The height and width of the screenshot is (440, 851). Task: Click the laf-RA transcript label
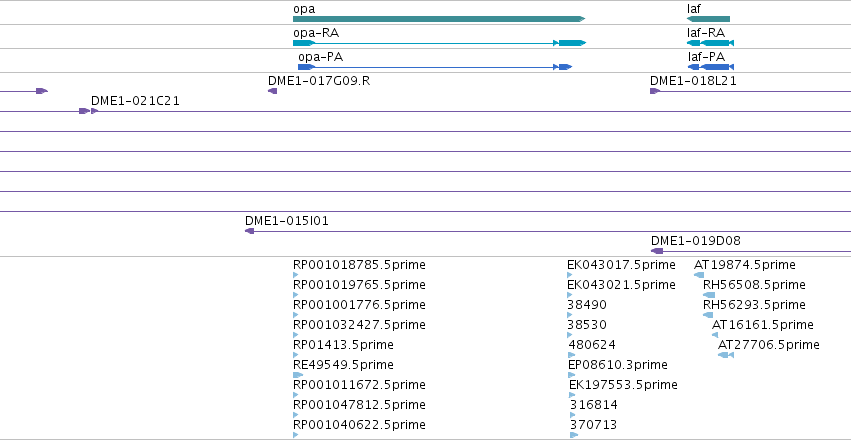click(x=706, y=33)
